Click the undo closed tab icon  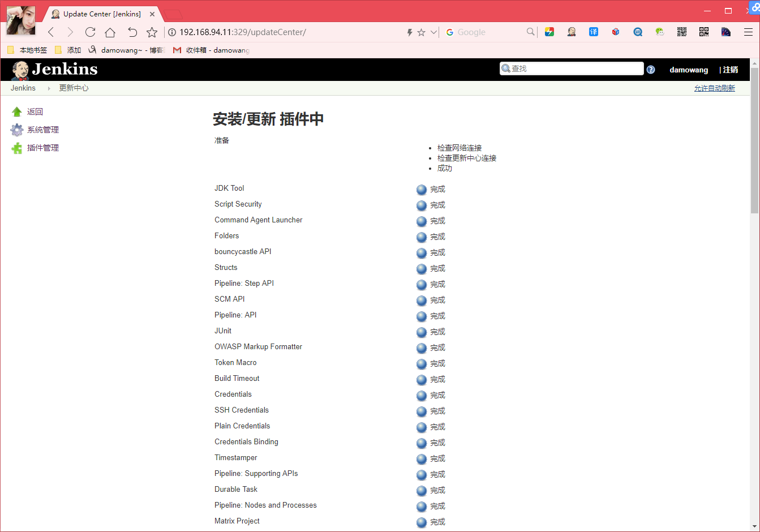click(x=132, y=32)
